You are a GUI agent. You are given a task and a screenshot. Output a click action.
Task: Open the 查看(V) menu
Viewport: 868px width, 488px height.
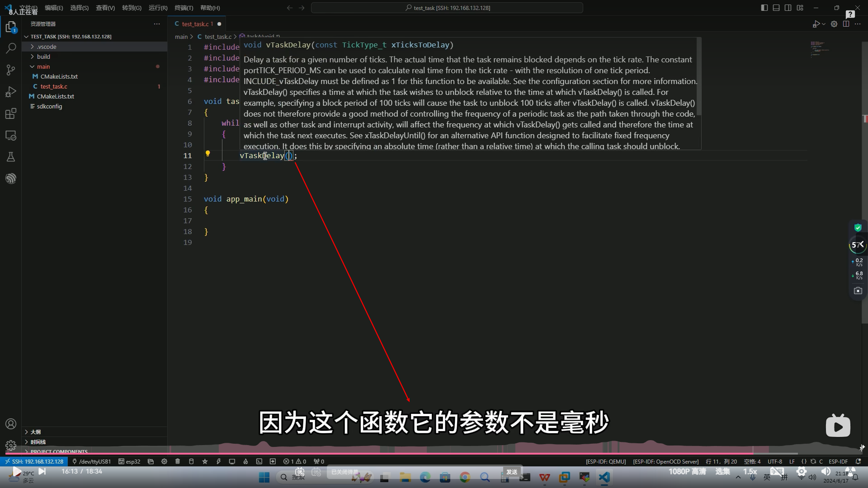tap(105, 8)
